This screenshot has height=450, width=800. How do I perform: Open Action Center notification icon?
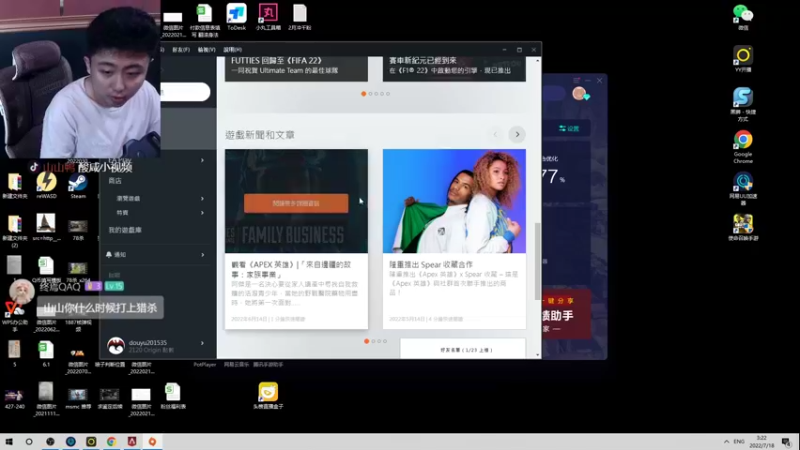pos(786,442)
